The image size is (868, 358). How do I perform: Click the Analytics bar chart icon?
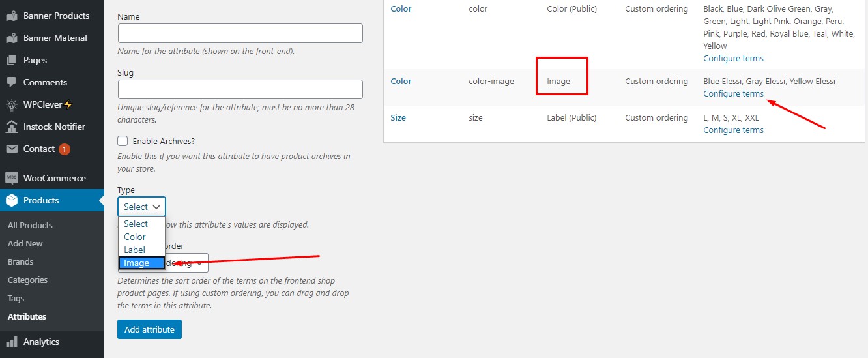tap(11, 342)
